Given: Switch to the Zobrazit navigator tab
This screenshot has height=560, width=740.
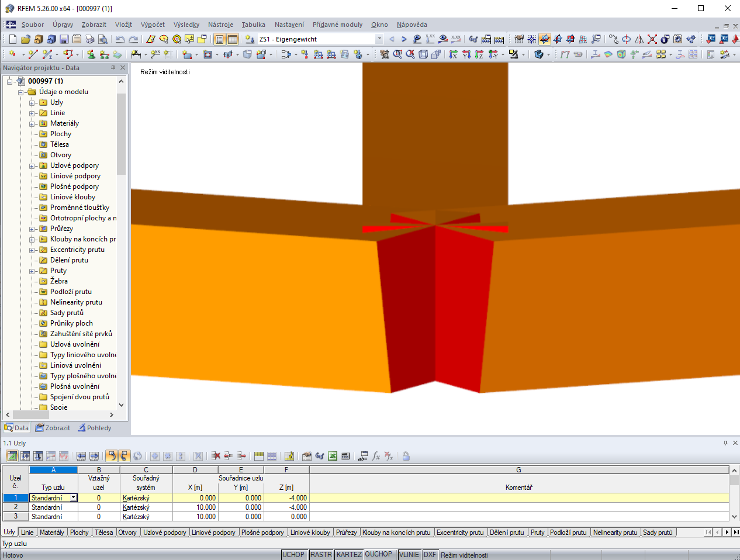Looking at the screenshot, I should (53, 428).
